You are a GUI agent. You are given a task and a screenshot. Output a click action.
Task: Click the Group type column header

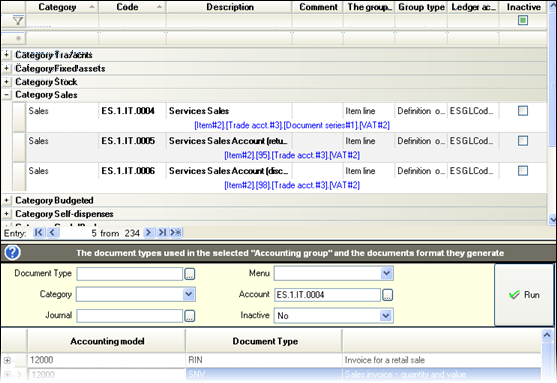[x=421, y=7]
